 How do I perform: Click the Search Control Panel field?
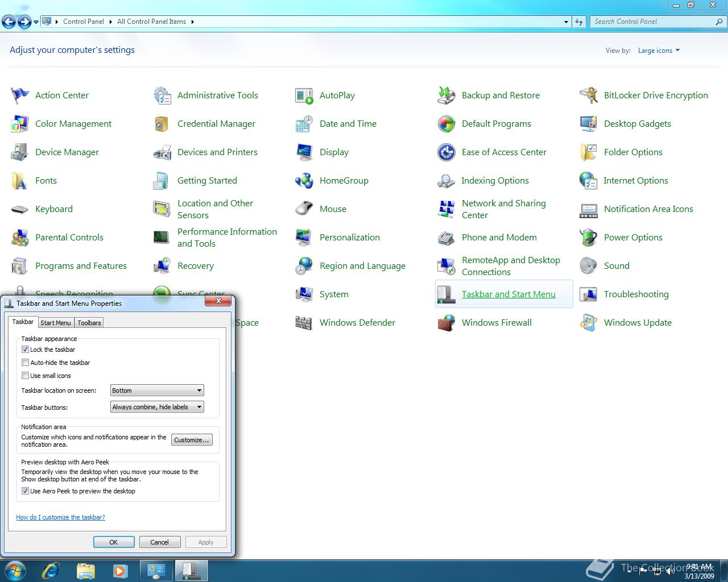[653, 22]
